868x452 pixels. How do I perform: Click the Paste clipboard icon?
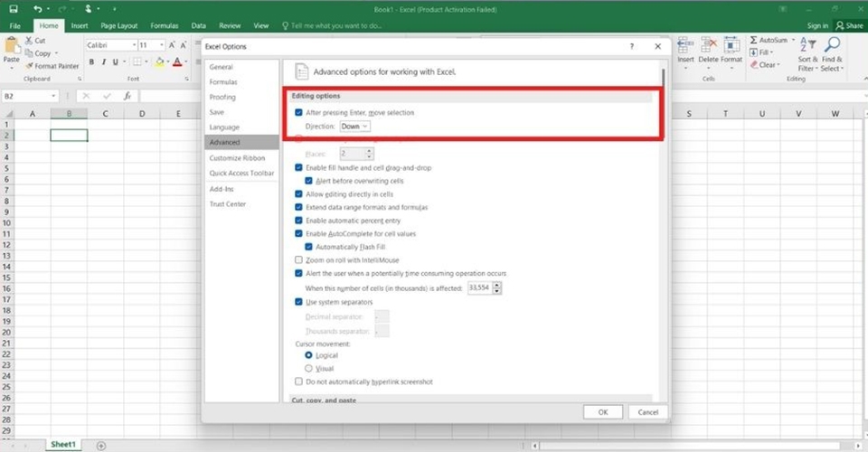point(11,45)
